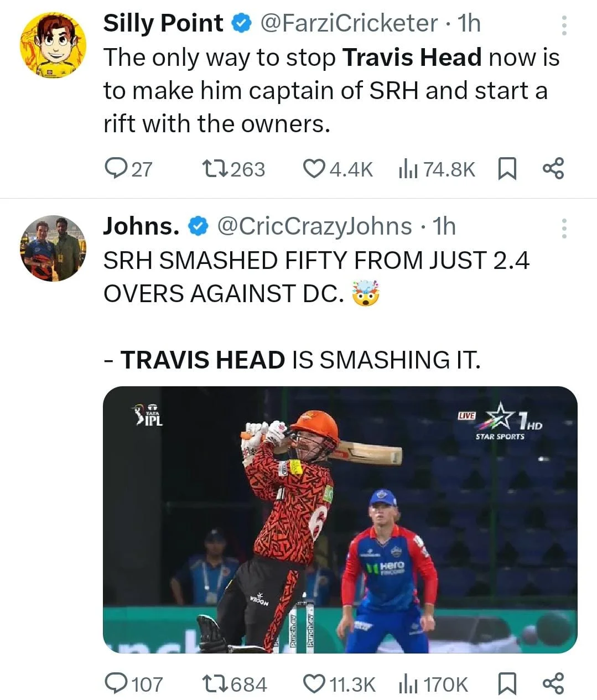This screenshot has width=597, height=700.
Task: Click the Silly Point display name
Action: coord(163,23)
